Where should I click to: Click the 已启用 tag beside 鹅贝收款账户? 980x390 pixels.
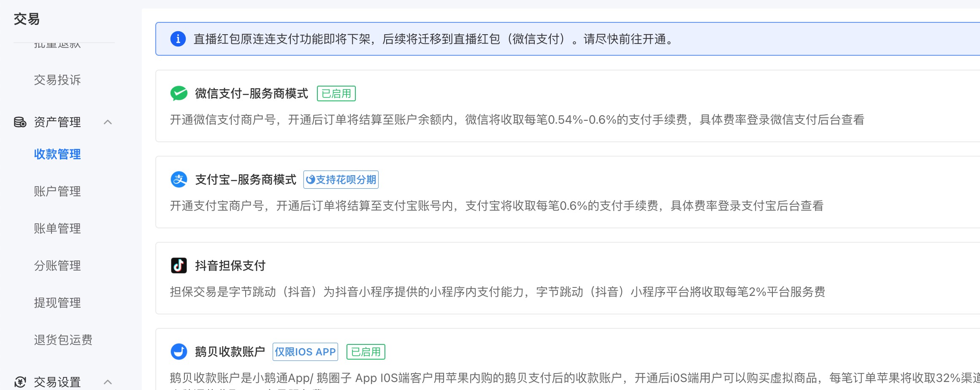coord(366,352)
